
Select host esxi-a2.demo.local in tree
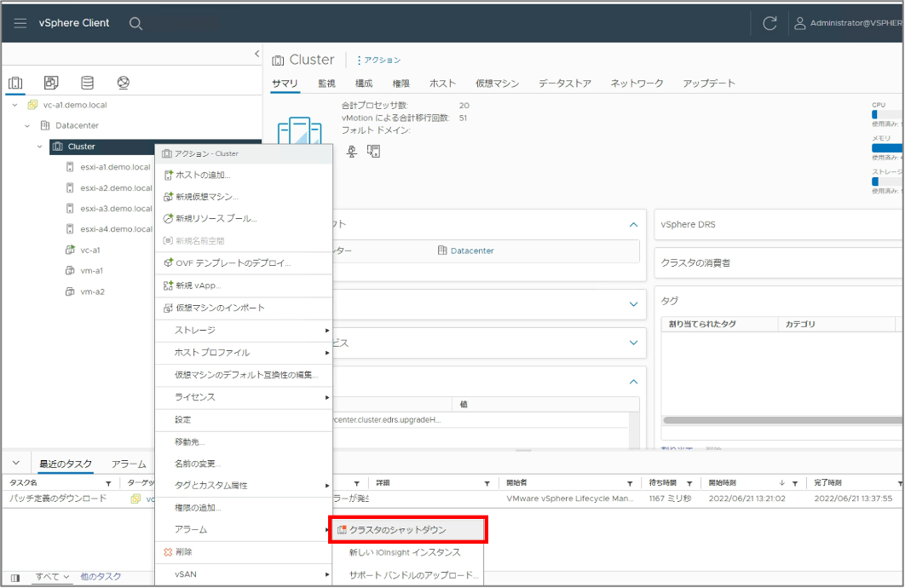tap(115, 187)
